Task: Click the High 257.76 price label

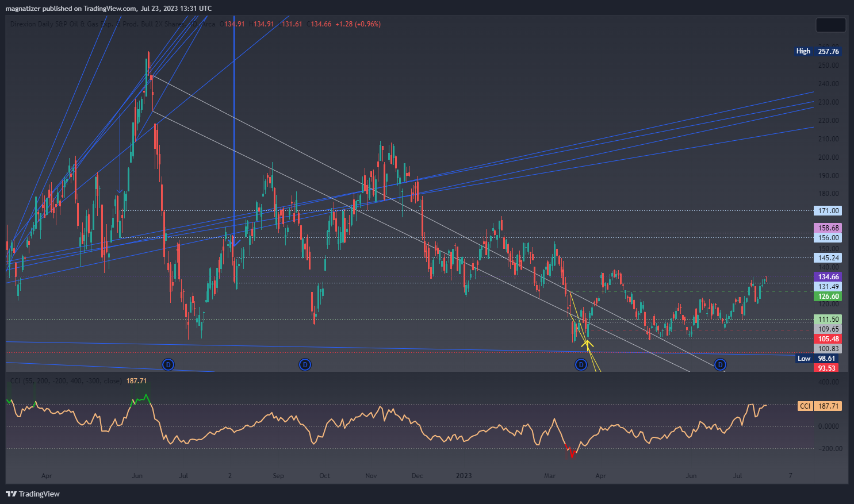Action: [817, 51]
